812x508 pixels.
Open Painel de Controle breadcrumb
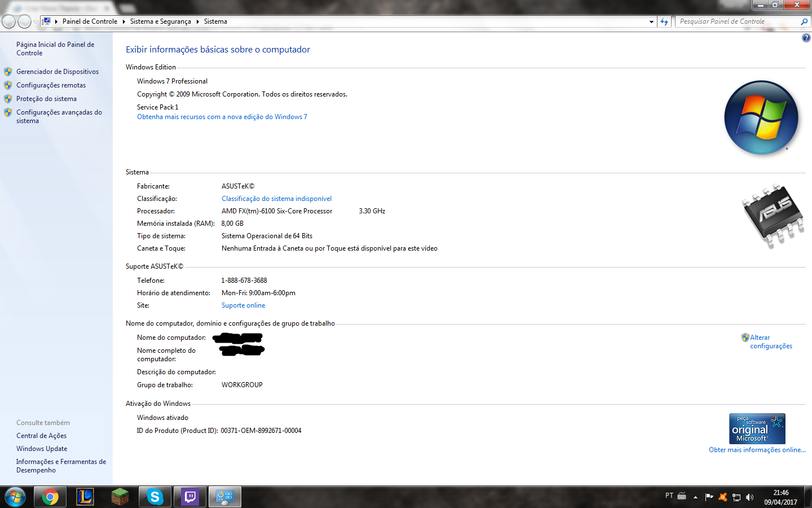90,21
